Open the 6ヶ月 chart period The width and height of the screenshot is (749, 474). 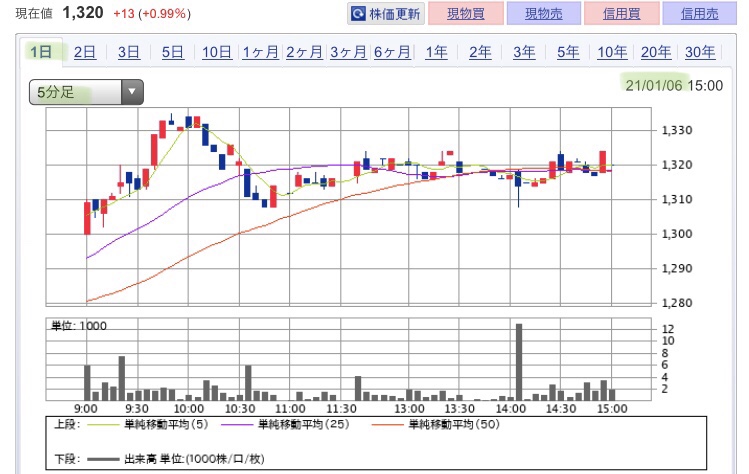point(393,52)
